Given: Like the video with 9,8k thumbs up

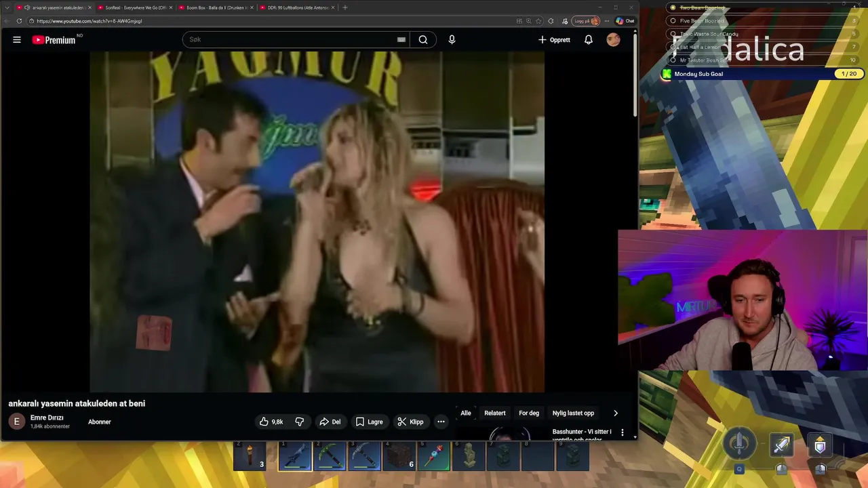Looking at the screenshot, I should tap(271, 422).
